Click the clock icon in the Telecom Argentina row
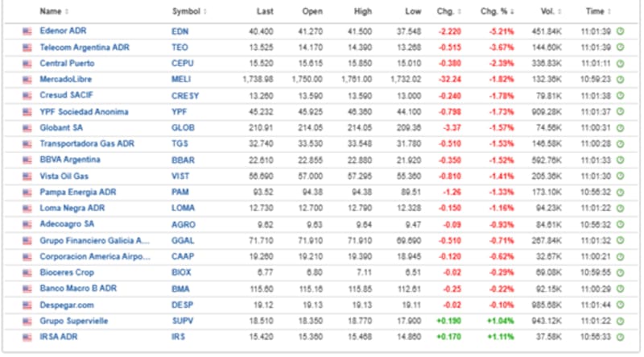644x357 pixels. tap(619, 48)
